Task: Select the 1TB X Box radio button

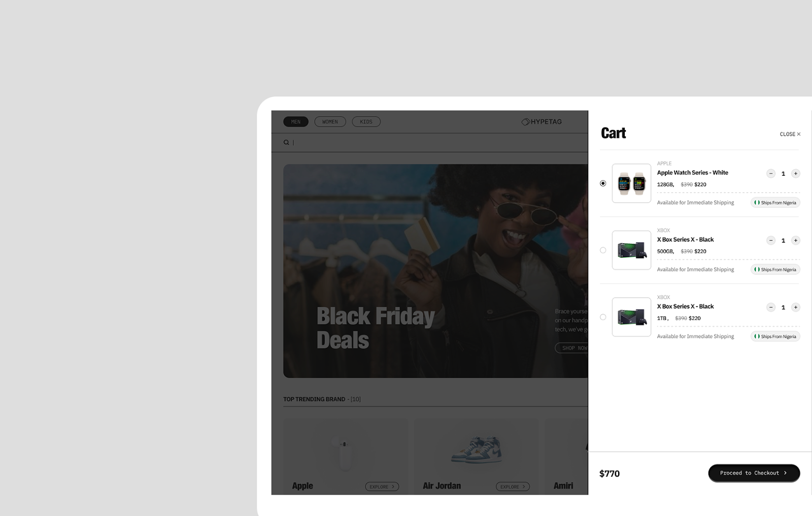Action: tap(603, 317)
